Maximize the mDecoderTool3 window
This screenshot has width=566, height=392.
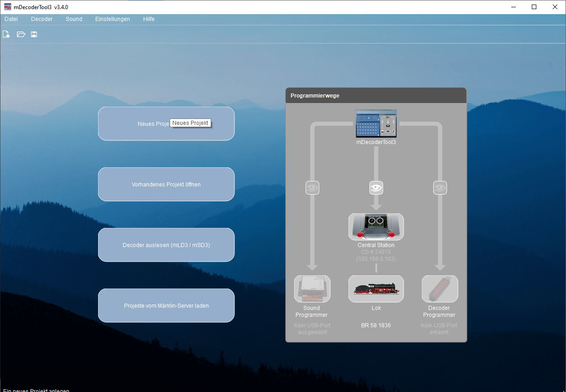click(534, 7)
